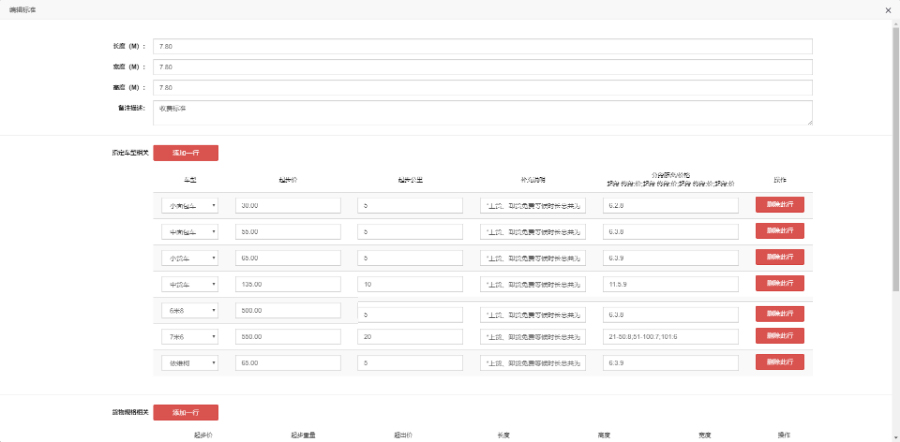This screenshot has width=900, height=442.
Task: Open the 7米6 vehicle type dropdown
Action: (189, 336)
